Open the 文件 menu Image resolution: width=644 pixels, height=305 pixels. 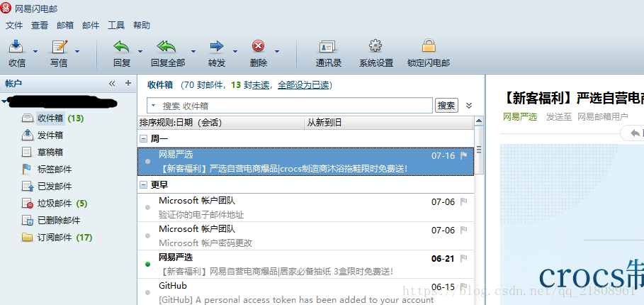[14, 26]
